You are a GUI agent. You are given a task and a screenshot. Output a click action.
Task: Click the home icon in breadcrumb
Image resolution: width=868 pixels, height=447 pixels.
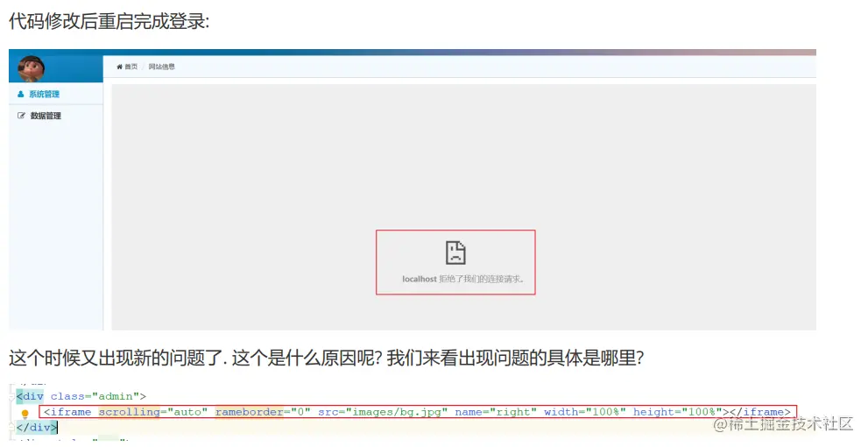[x=119, y=67]
